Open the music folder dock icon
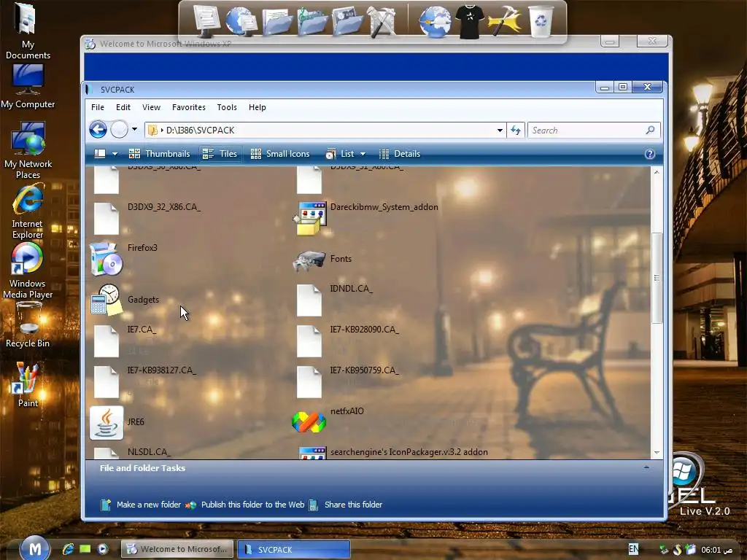The width and height of the screenshot is (747, 560). click(312, 21)
